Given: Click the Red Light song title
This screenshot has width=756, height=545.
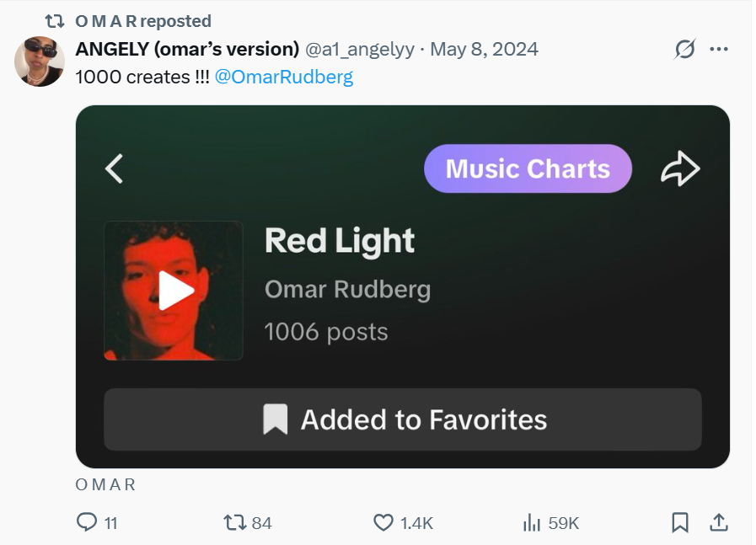Looking at the screenshot, I should pos(340,242).
